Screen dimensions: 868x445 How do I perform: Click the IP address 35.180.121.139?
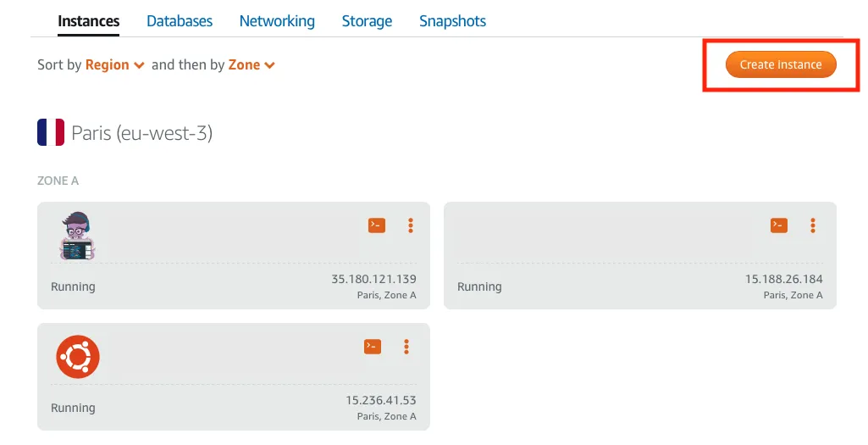coord(373,279)
